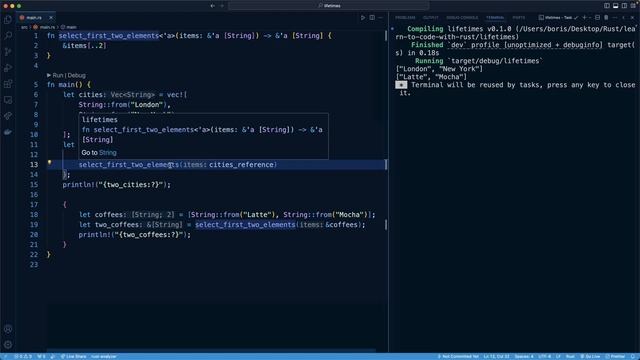Open the Manage gear in activity bar
The image size is (640, 360).
click(8, 345)
